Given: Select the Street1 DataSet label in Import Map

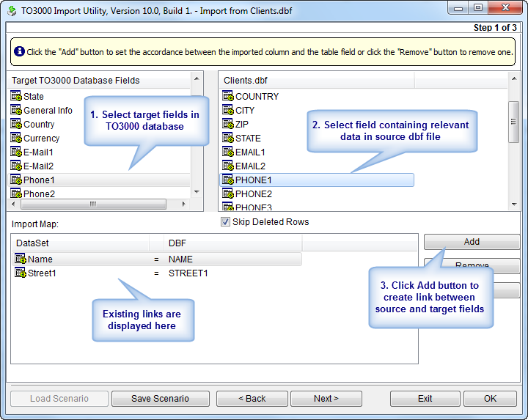Looking at the screenshot, I should coord(42,273).
